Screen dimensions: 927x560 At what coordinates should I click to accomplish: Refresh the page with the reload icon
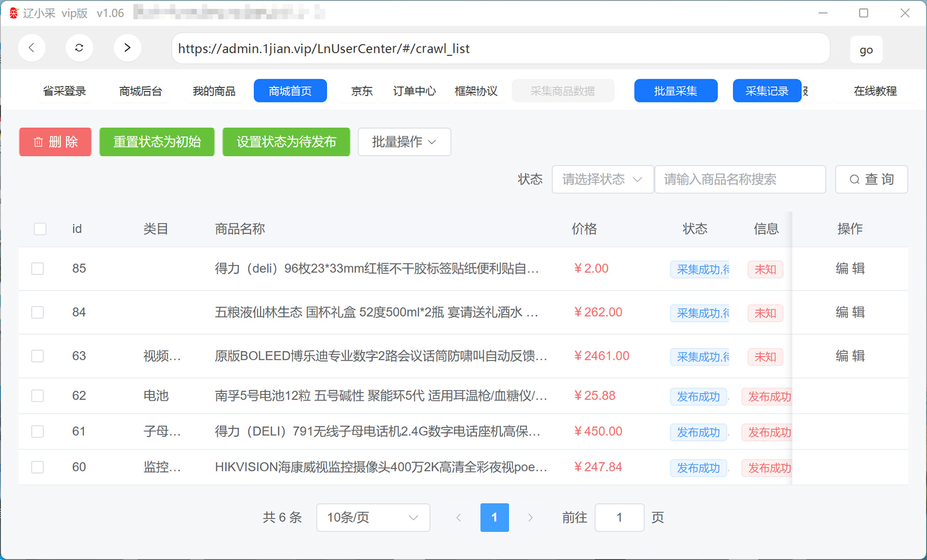point(79,48)
